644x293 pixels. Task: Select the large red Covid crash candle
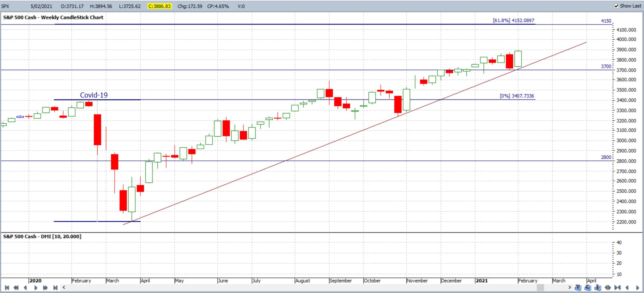97,130
